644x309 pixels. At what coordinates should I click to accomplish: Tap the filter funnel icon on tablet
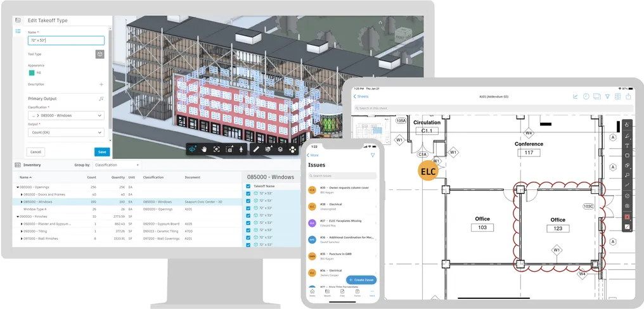click(x=607, y=96)
